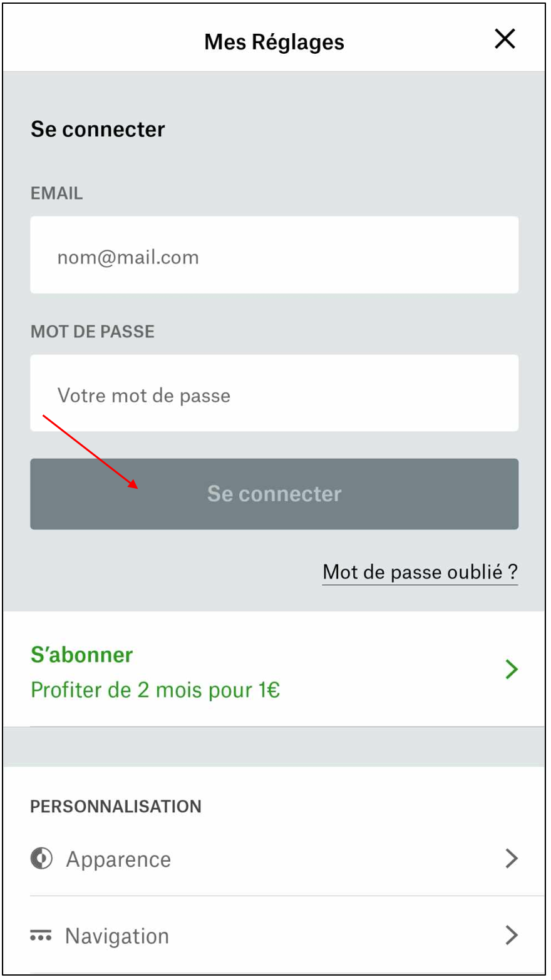The image size is (551, 980).
Task: Click the MOT DE PASSE label
Action: pyautogui.click(x=93, y=331)
